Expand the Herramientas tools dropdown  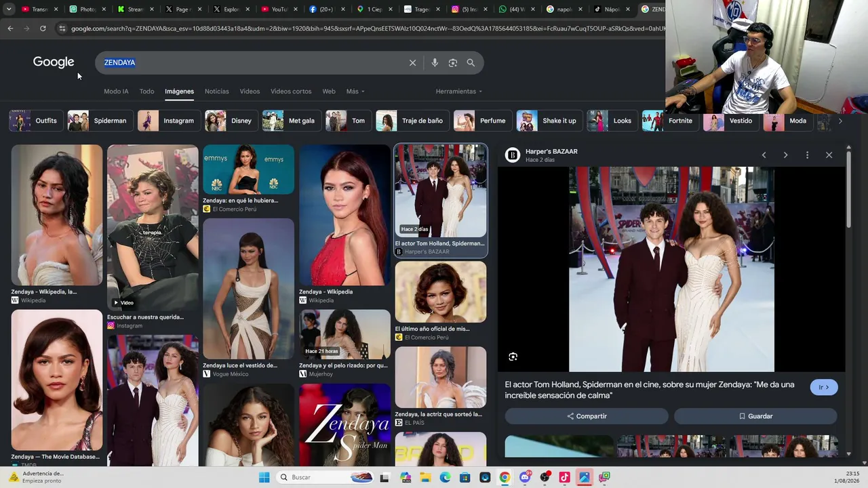click(x=459, y=91)
